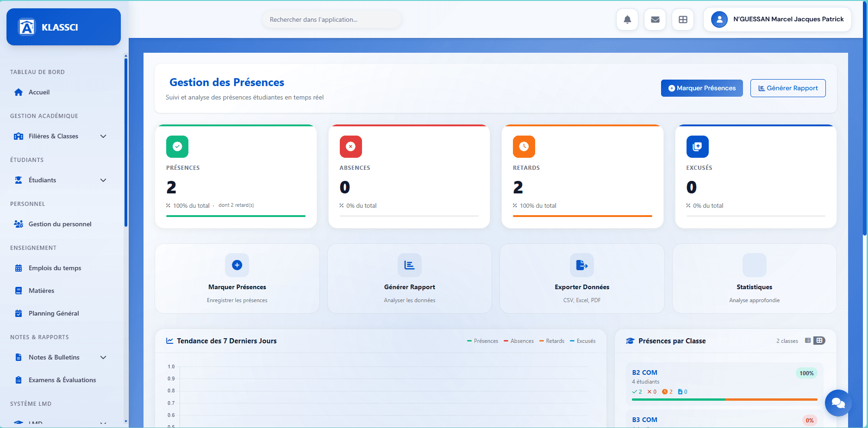Open the Accueil page from sidebar
The height and width of the screenshot is (428, 868).
click(x=38, y=92)
